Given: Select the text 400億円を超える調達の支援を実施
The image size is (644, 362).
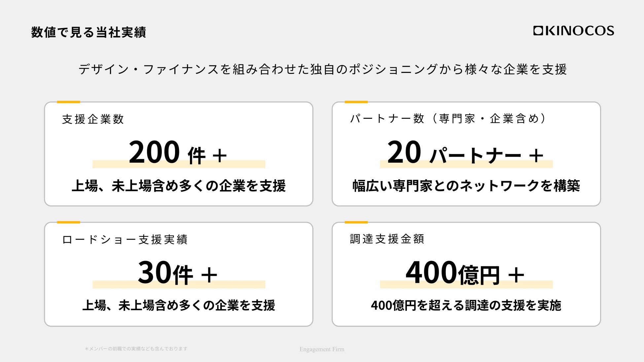Looking at the screenshot, I should 466,306.
